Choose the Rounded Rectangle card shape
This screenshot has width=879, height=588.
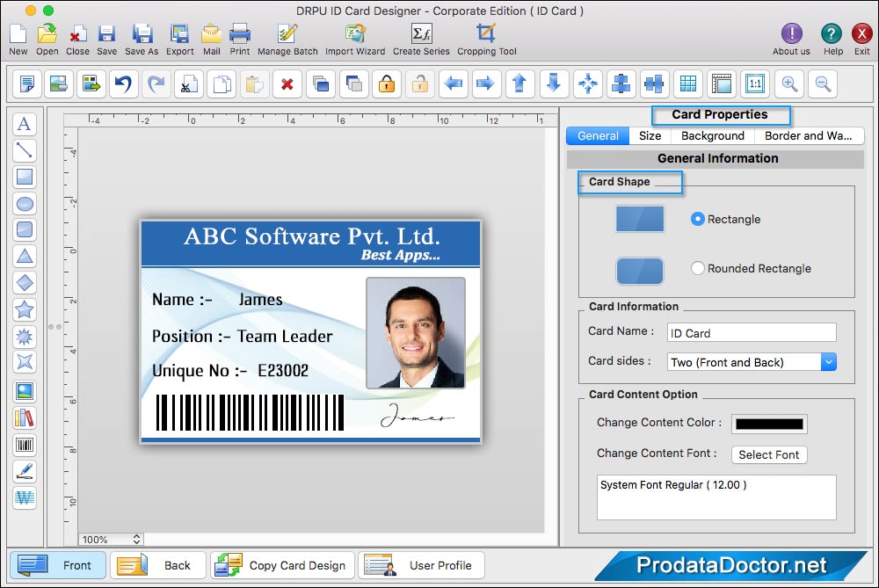(x=697, y=268)
